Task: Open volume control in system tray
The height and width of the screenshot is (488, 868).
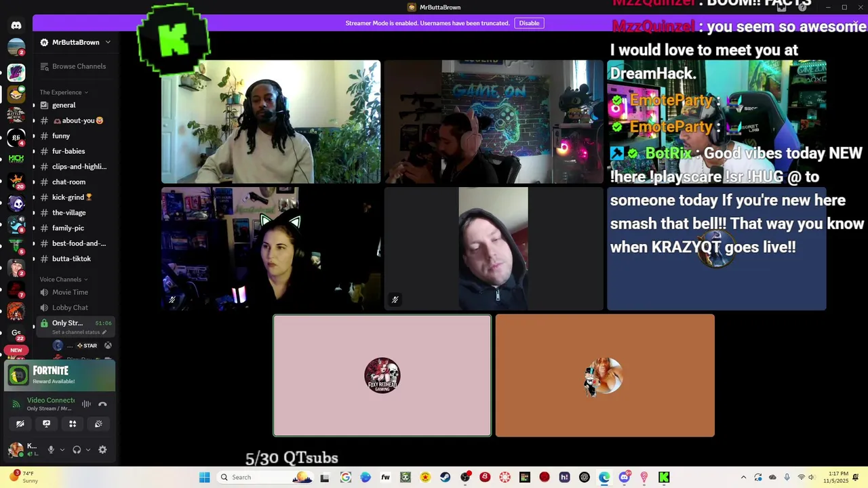Action: click(x=812, y=477)
